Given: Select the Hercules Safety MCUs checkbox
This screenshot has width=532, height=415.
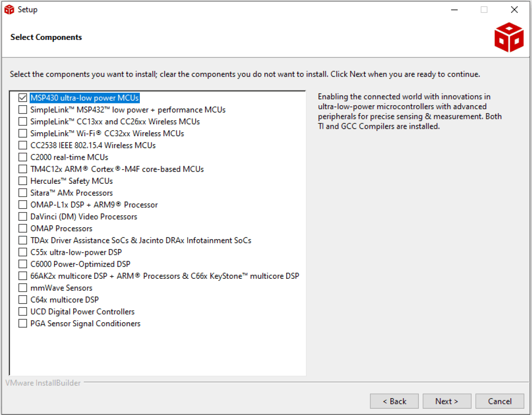Looking at the screenshot, I should point(23,181).
